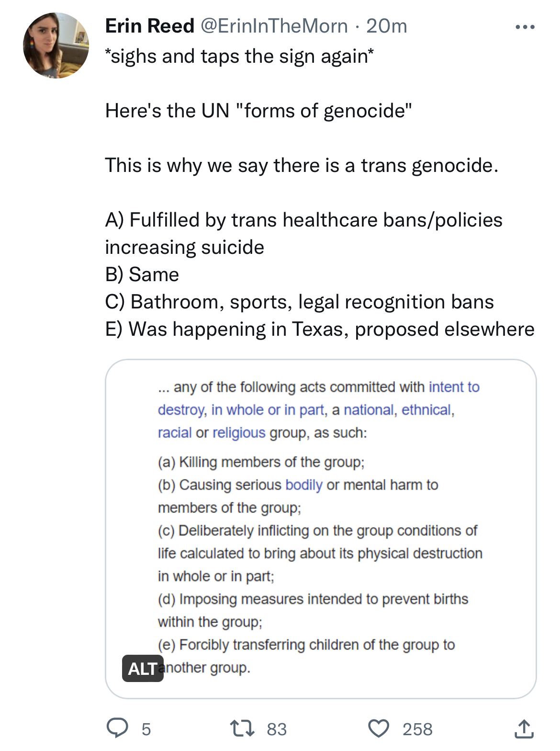The height and width of the screenshot is (751, 560).
Task: Click the "ethnical" blue link in image
Action: pos(426,410)
